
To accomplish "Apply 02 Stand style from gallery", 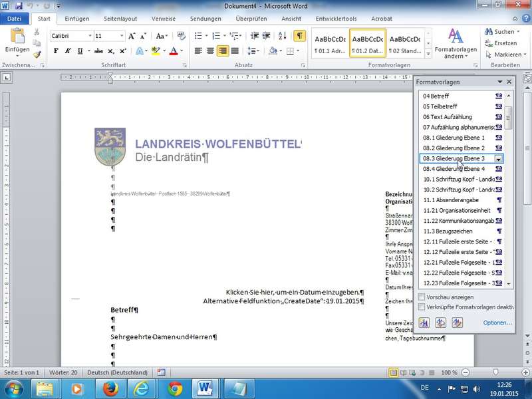I will (405, 44).
